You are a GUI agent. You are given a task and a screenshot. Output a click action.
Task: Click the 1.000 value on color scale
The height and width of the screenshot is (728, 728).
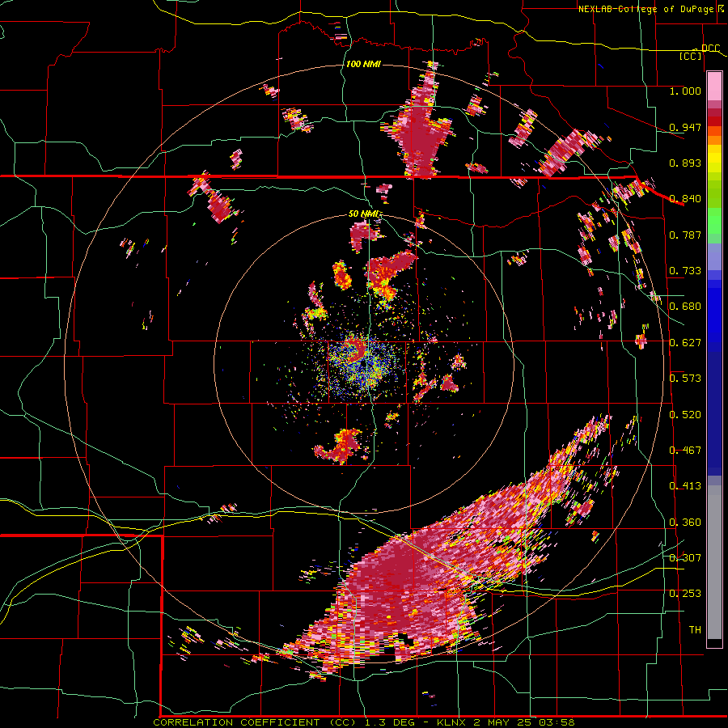click(685, 91)
